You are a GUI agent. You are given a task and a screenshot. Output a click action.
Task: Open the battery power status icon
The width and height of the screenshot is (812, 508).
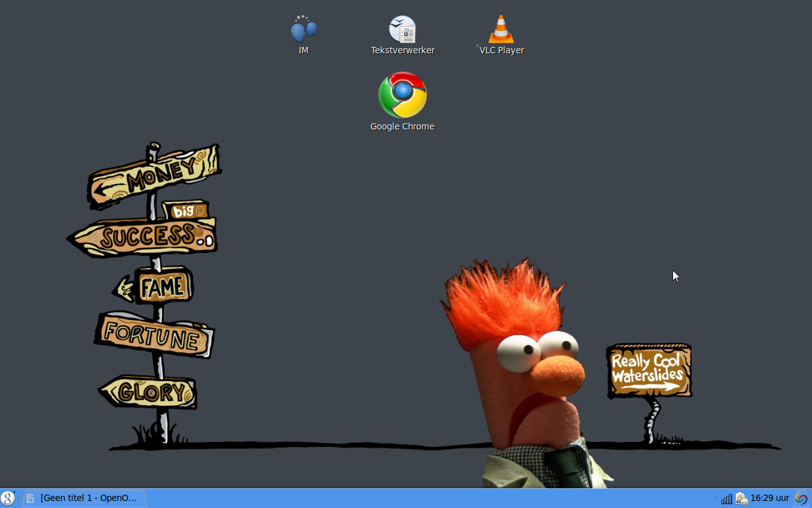742,498
